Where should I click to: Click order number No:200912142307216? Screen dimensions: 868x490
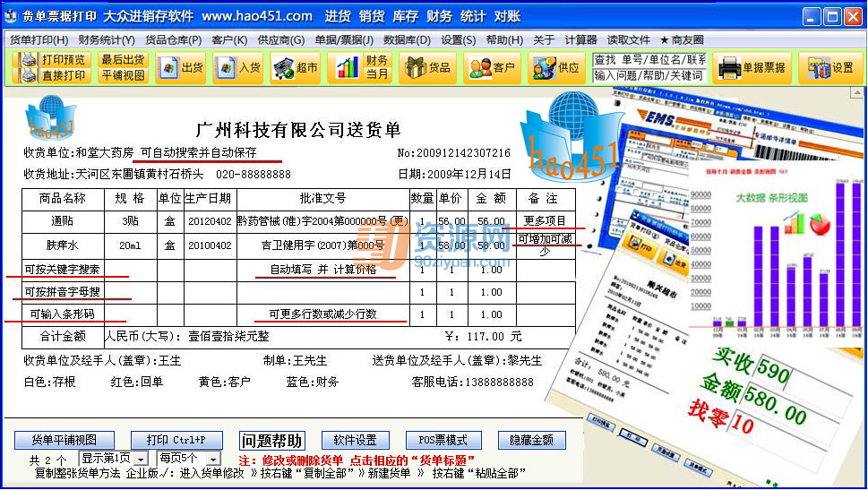click(453, 153)
